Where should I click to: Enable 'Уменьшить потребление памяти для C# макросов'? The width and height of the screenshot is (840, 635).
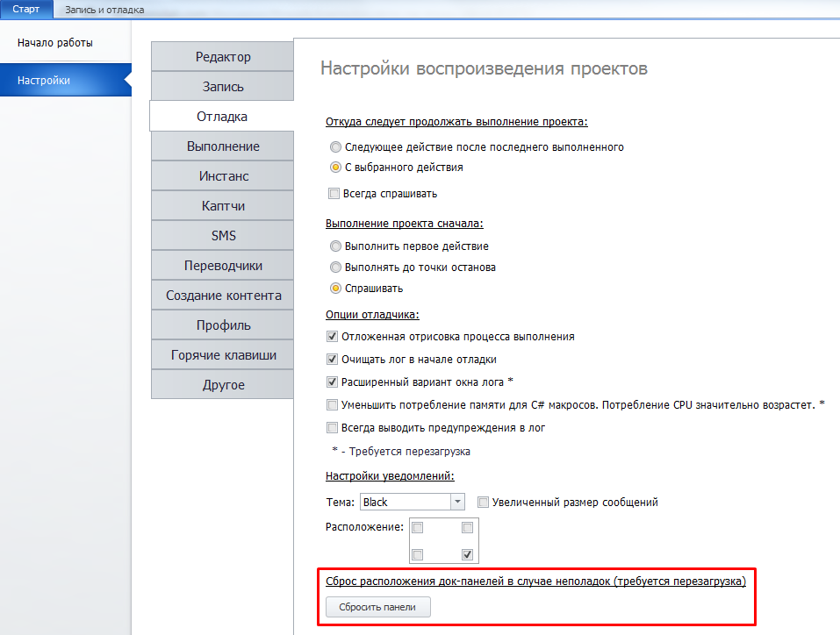pos(332,405)
